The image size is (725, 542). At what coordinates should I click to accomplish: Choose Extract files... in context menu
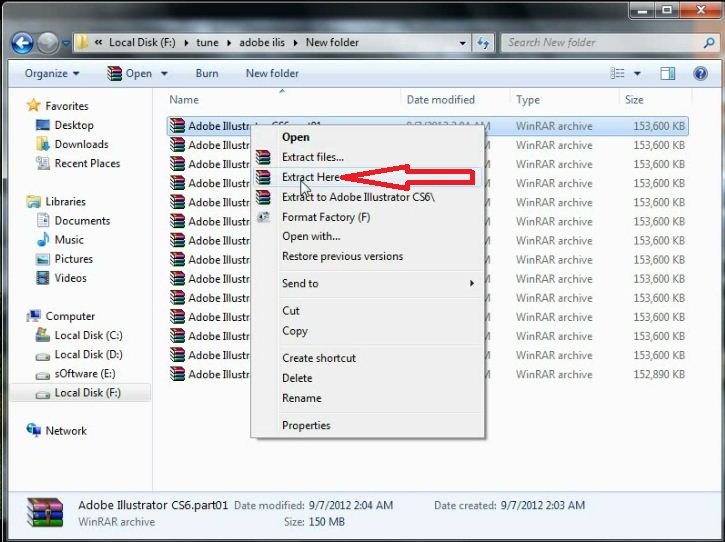tap(313, 157)
